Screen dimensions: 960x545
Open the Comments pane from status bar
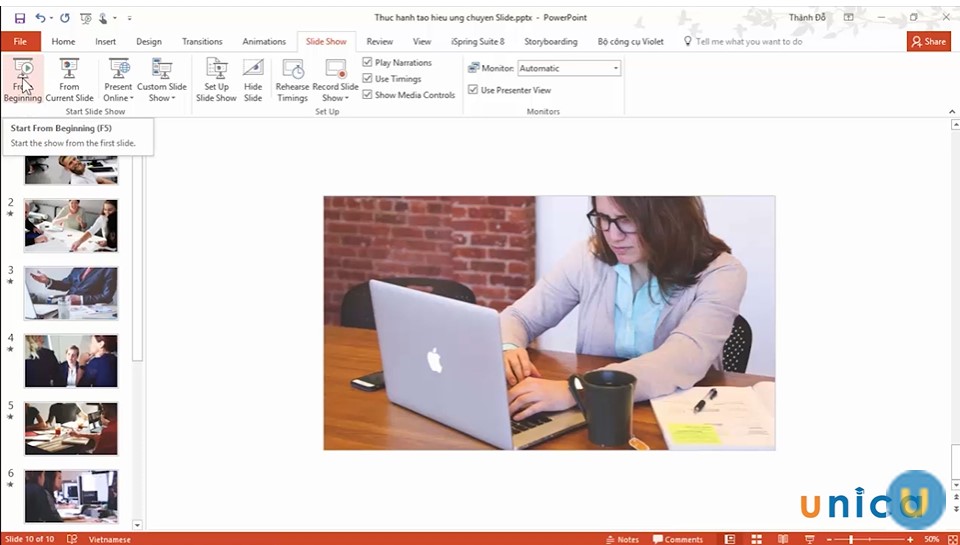(x=677, y=539)
